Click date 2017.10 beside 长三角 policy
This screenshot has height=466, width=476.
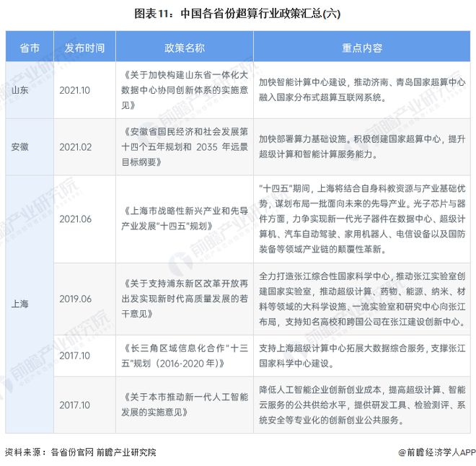pyautogui.click(x=75, y=356)
